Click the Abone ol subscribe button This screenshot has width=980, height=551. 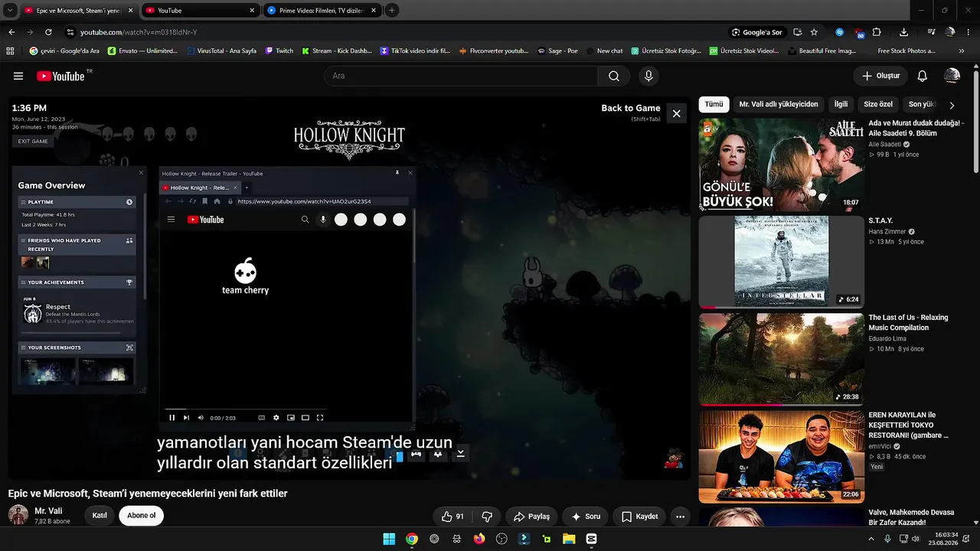point(141,516)
